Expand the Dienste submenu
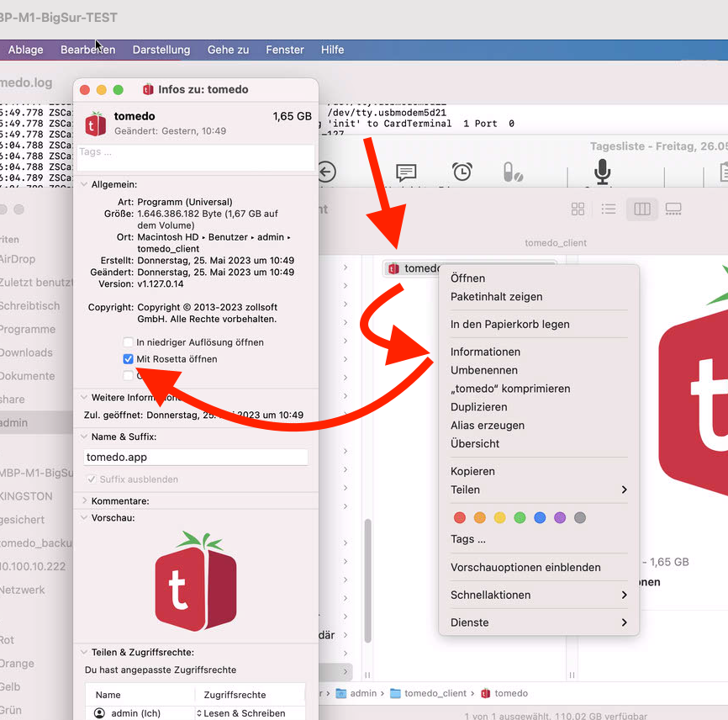The image size is (728, 720). pyautogui.click(x=539, y=622)
